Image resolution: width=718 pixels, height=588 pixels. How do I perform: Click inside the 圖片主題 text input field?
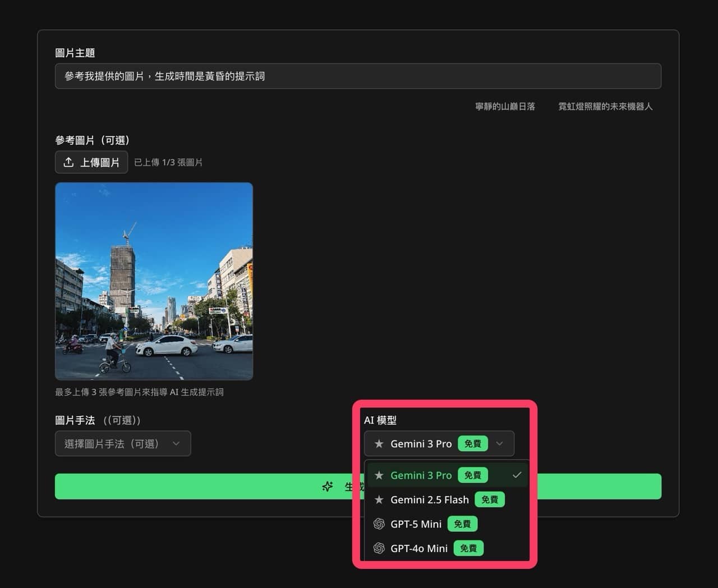coord(358,76)
